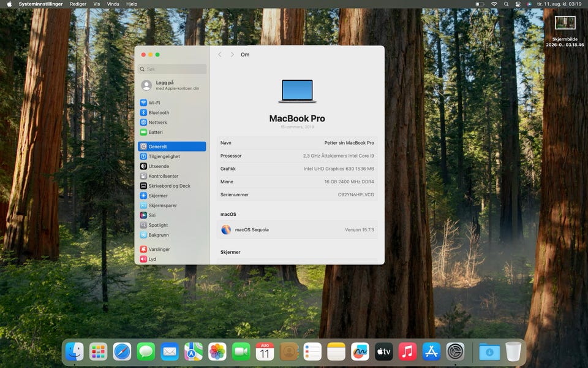The width and height of the screenshot is (588, 368).
Task: Open Contacts from the Dock
Action: tap(288, 352)
